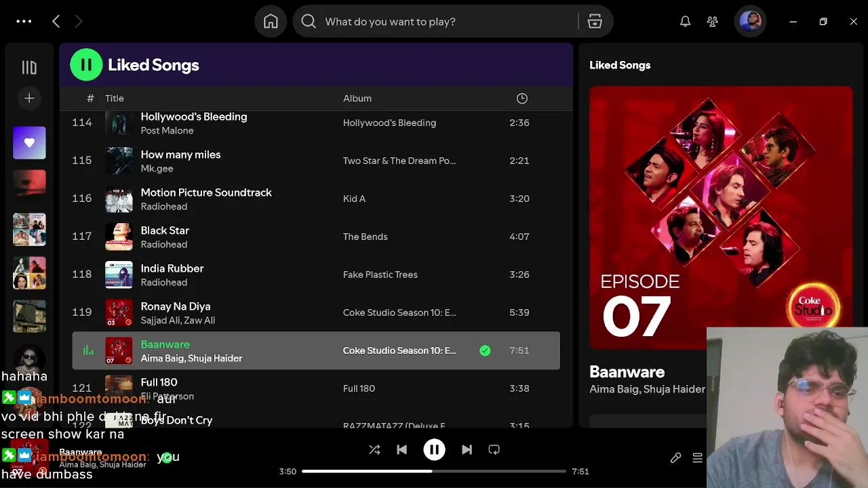This screenshot has width=868, height=488.
Task: Sort by the # column header
Action: point(90,98)
